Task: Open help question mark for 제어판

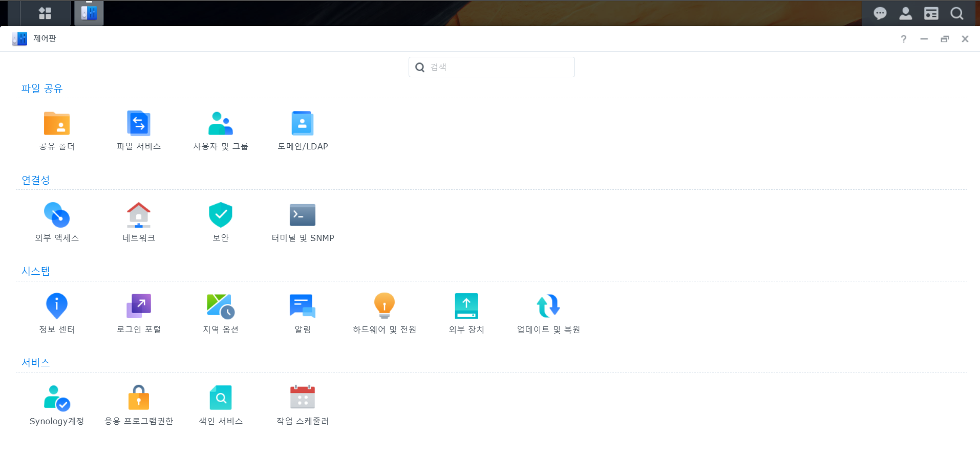Action: click(904, 39)
